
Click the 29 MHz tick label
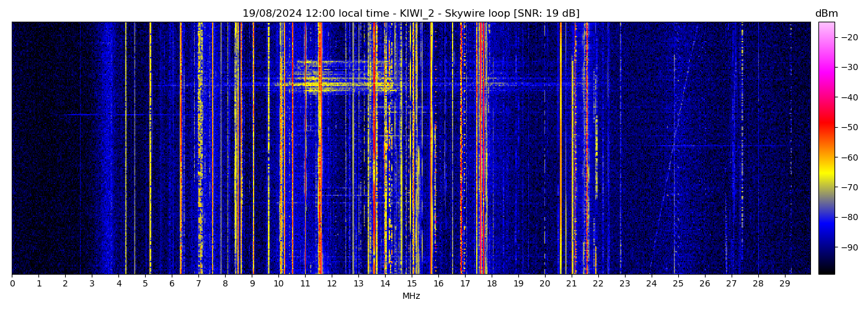coord(785,284)
